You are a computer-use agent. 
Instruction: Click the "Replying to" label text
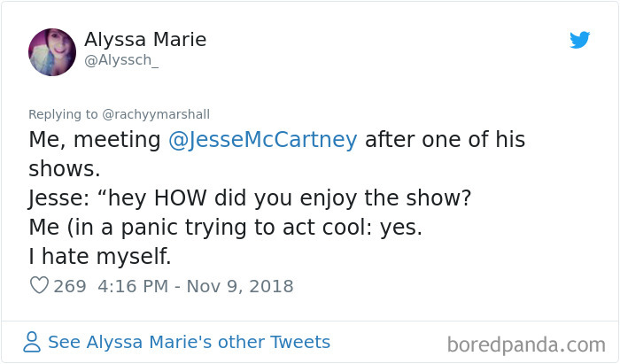pos(64,114)
